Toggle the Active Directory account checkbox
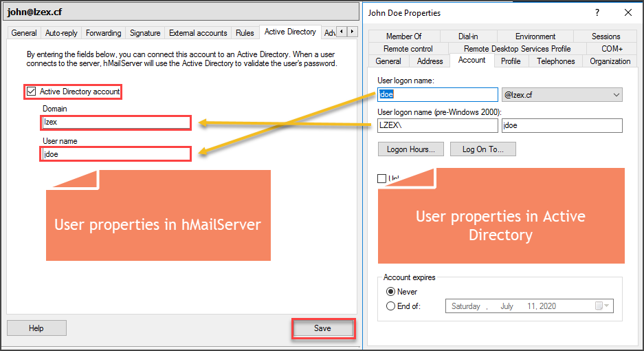Viewport: 644px width, 351px height. pos(31,92)
